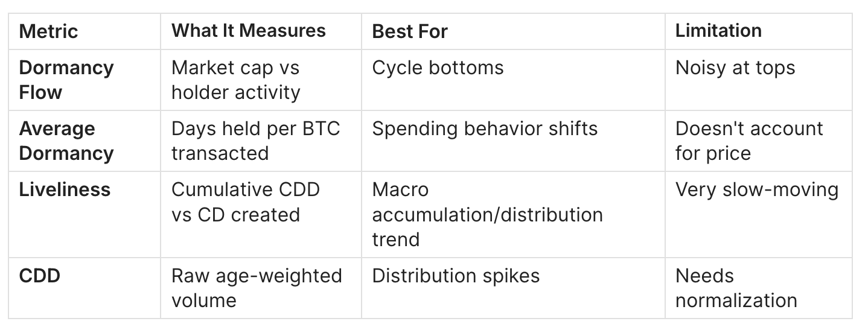Click the Dormancy Flow row label
The image size is (868, 327).
coord(66,80)
